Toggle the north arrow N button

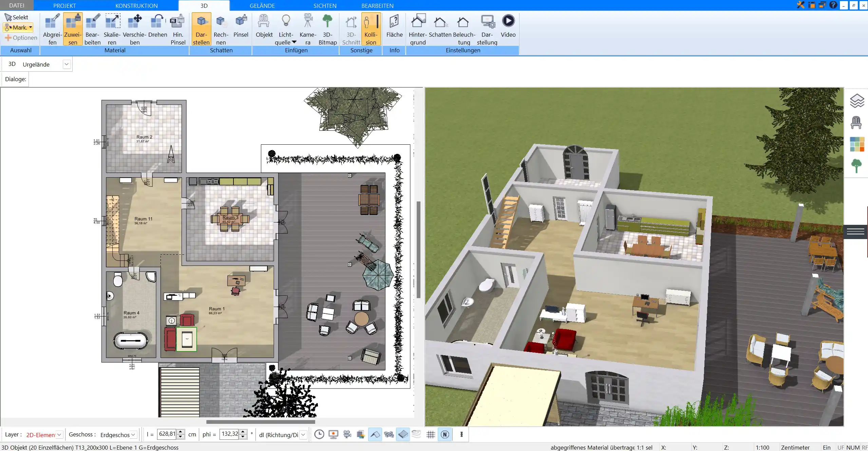(x=445, y=434)
